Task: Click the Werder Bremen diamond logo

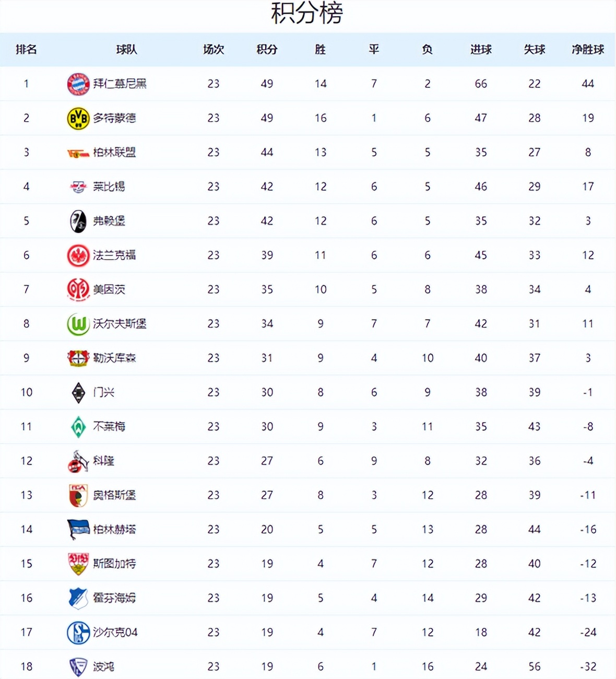Action: [x=78, y=427]
